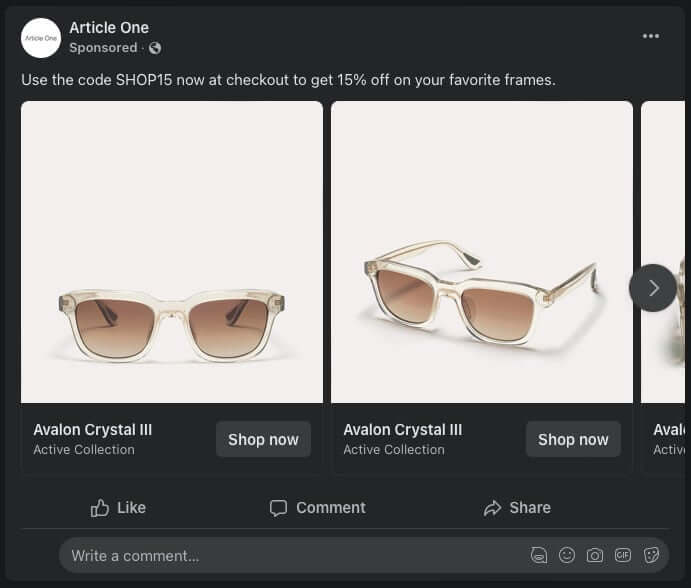Like the post with the thumbs-up

[x=118, y=508]
